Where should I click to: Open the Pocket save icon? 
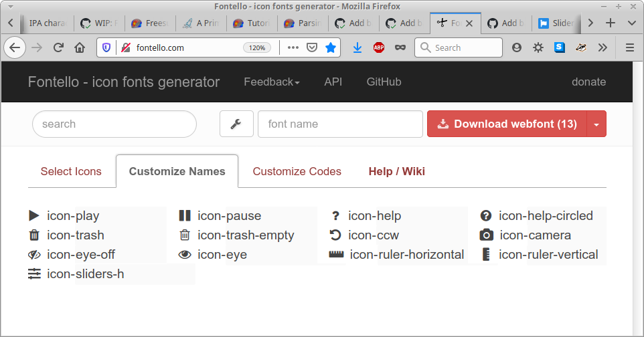click(x=312, y=48)
